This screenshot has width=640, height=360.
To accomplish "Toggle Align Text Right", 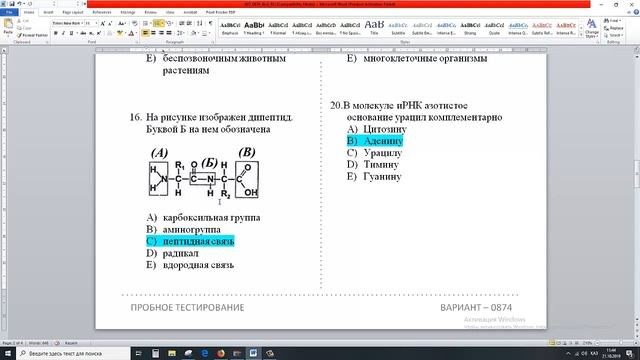I will [161, 33].
